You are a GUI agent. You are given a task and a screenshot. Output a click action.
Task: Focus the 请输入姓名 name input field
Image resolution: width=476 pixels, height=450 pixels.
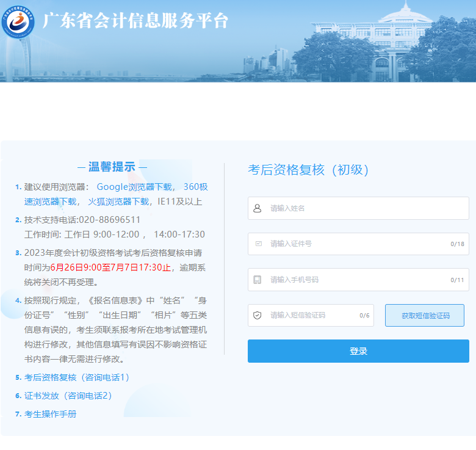pos(366,208)
